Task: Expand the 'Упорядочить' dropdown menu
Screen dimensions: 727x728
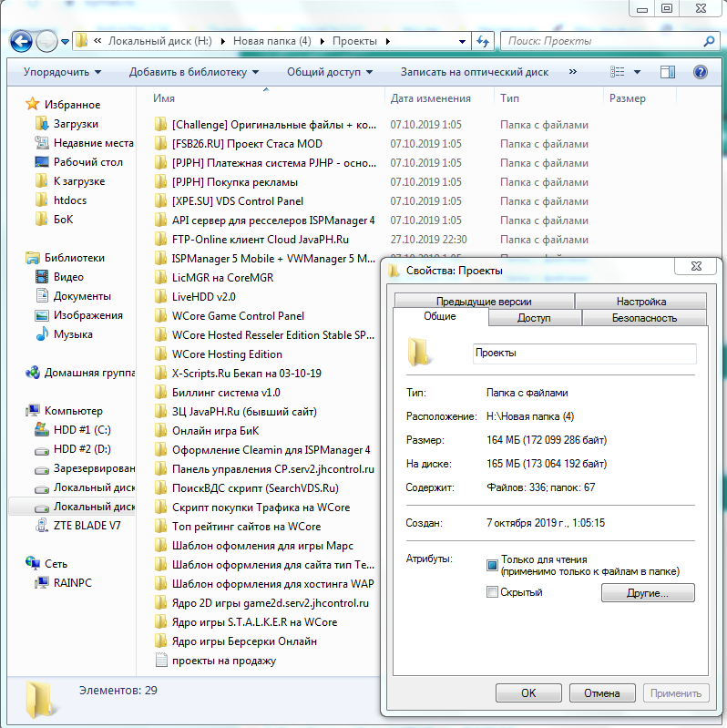Action: [x=62, y=72]
